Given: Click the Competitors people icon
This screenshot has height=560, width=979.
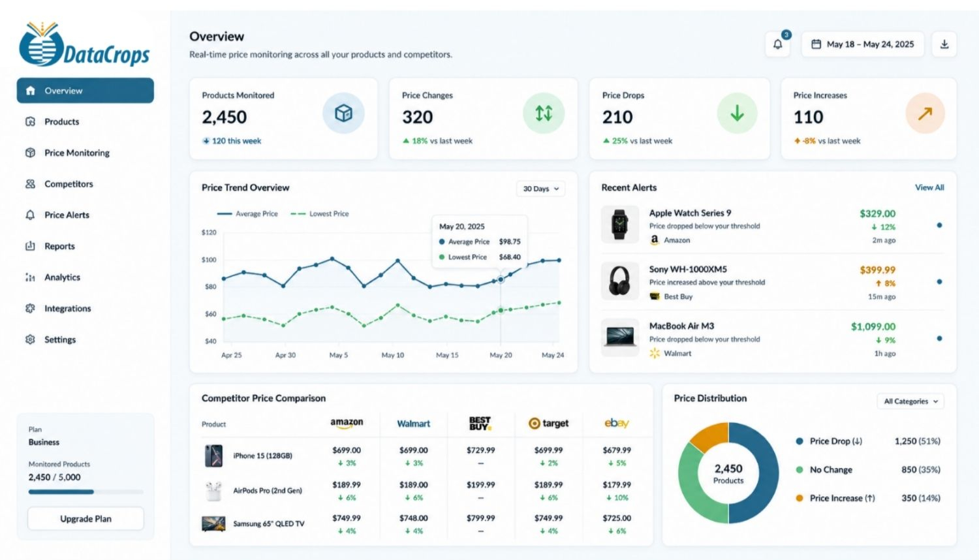Looking at the screenshot, I should 30,184.
